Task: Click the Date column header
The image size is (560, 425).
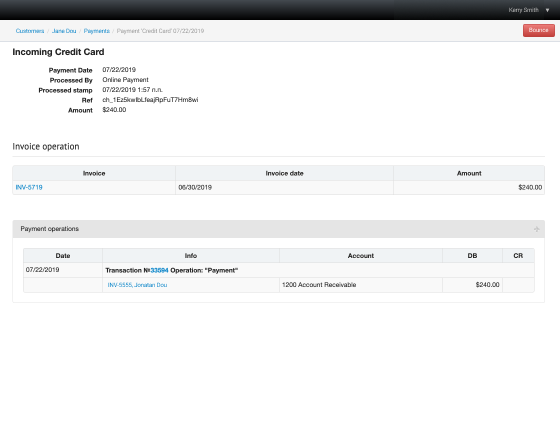Action: click(63, 256)
